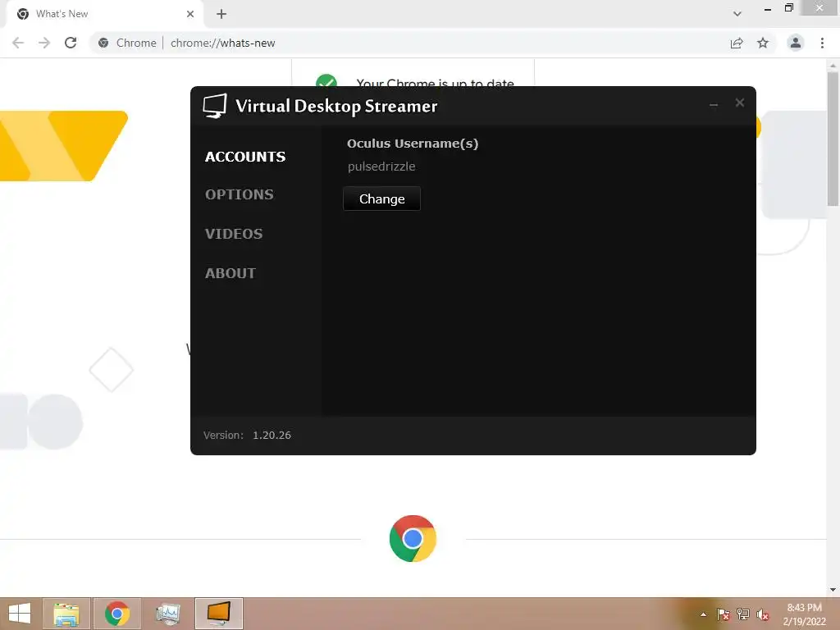
Task: Click the large Chrome logo on the page
Action: 413,538
